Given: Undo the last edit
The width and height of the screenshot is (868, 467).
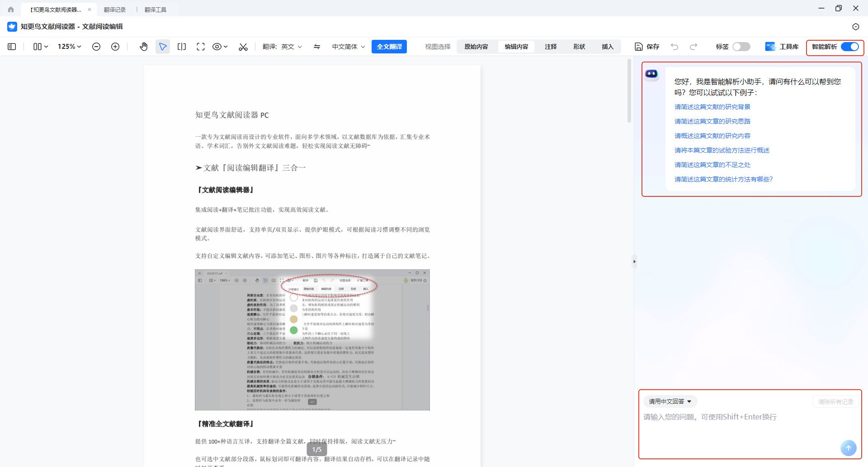Looking at the screenshot, I should pyautogui.click(x=675, y=47).
